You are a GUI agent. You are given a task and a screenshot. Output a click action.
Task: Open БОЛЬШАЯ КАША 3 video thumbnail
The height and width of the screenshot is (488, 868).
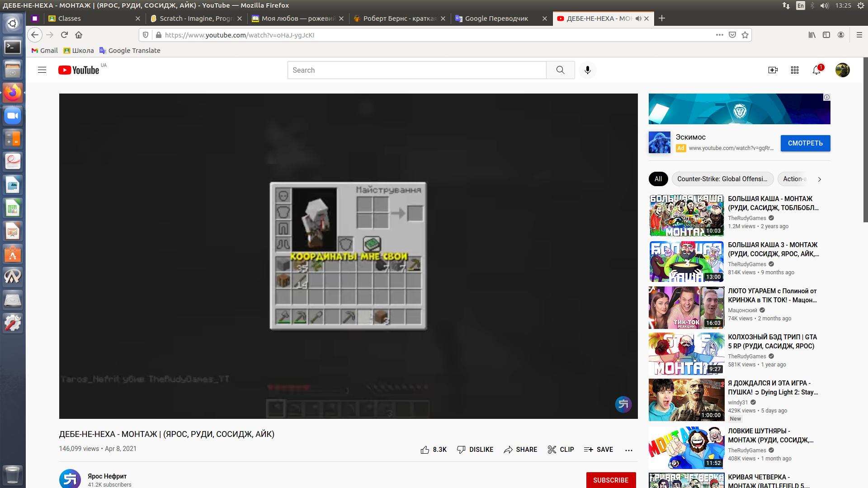686,261
